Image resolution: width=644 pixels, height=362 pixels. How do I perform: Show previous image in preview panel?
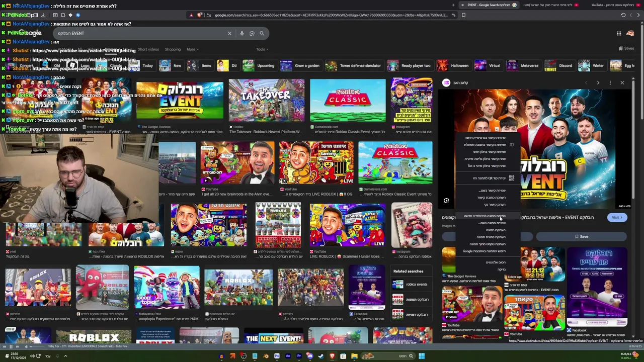586,82
